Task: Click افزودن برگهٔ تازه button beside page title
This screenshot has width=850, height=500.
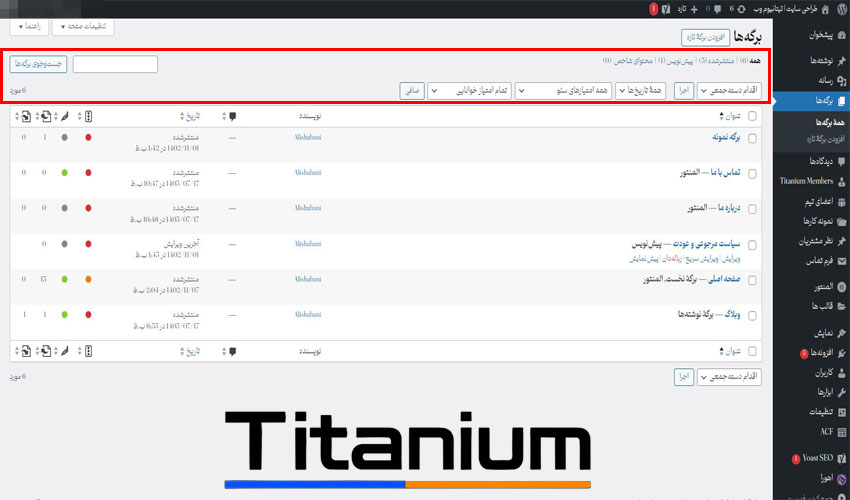Action: (x=705, y=37)
